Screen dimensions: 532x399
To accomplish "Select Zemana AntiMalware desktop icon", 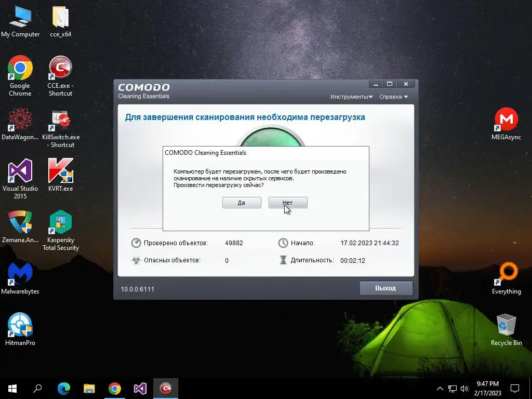I will click(x=20, y=227).
